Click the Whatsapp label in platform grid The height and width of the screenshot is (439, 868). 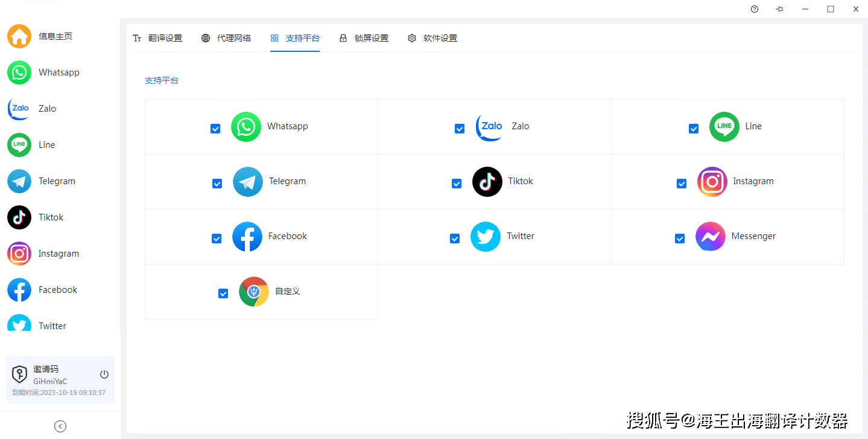coord(288,126)
